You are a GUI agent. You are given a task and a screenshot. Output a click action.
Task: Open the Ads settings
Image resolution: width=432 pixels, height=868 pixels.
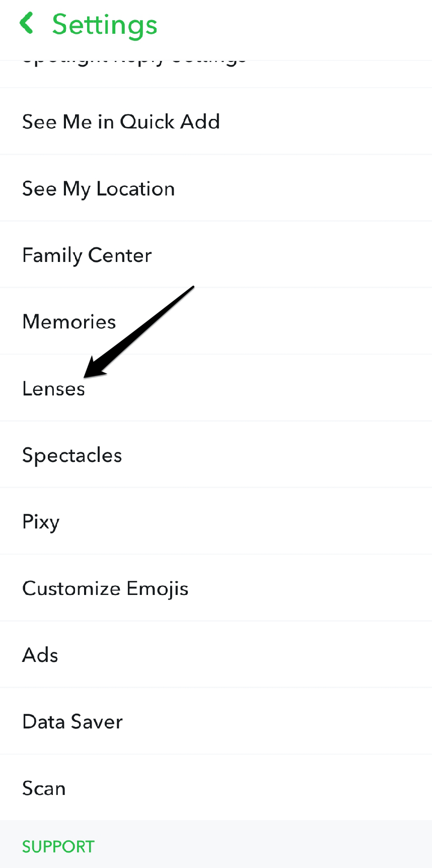coord(40,654)
